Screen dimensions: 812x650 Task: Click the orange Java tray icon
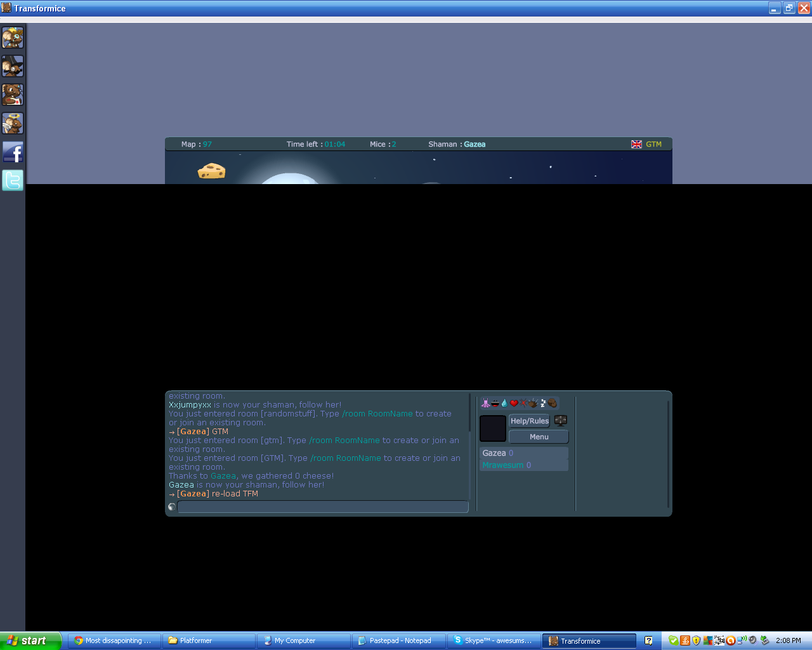coord(685,640)
